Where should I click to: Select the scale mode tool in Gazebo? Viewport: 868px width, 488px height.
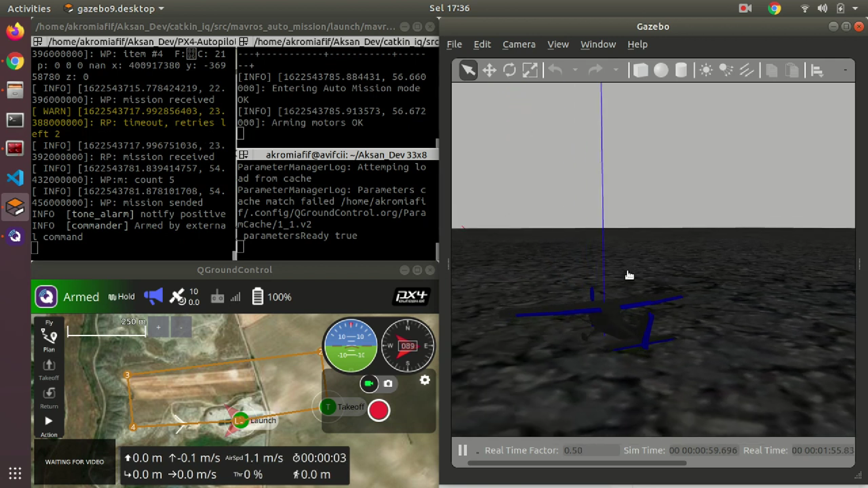pos(530,70)
